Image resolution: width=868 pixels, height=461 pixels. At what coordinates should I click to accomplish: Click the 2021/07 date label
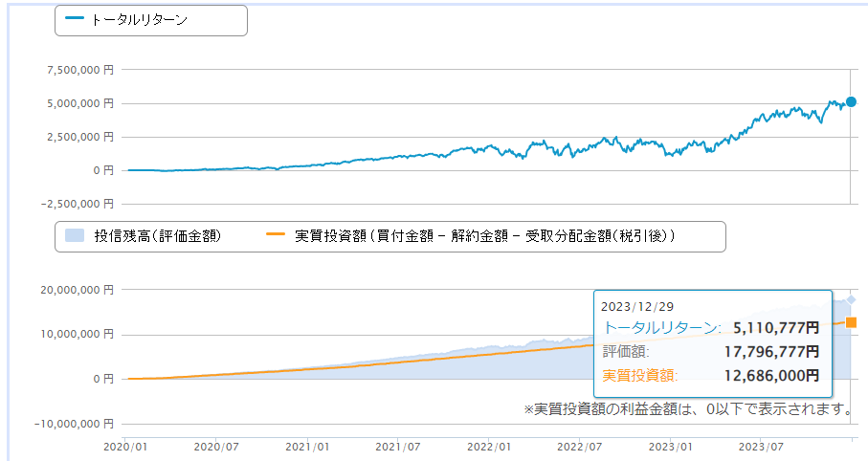397,447
